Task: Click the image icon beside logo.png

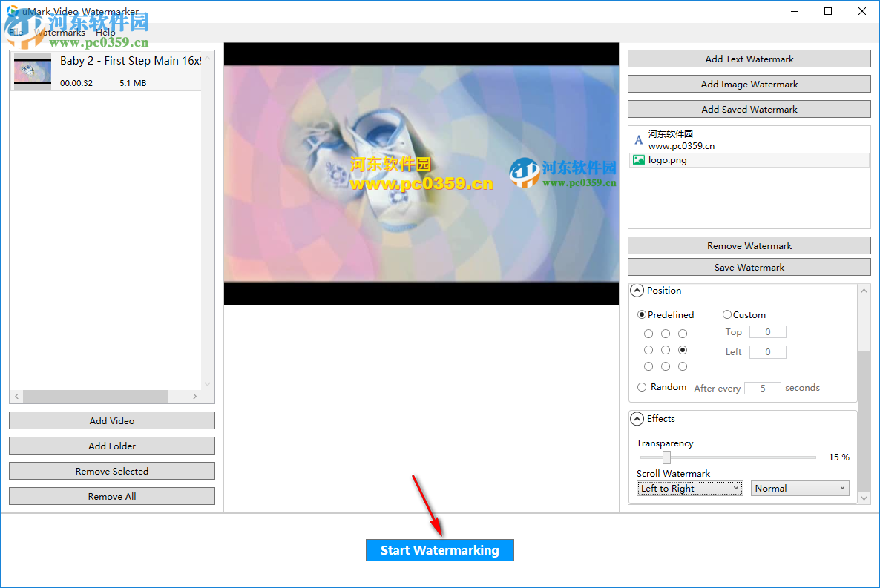Action: pos(639,159)
